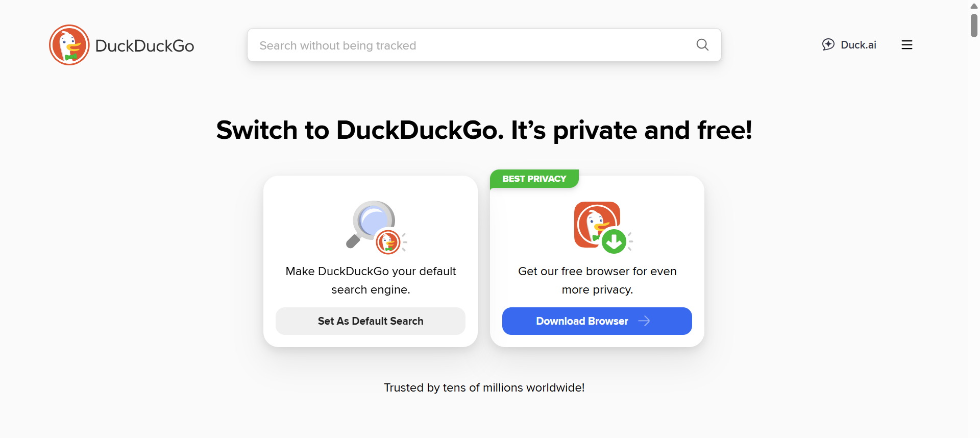Click the Get our free browser description
The height and width of the screenshot is (438, 980).
click(x=597, y=280)
